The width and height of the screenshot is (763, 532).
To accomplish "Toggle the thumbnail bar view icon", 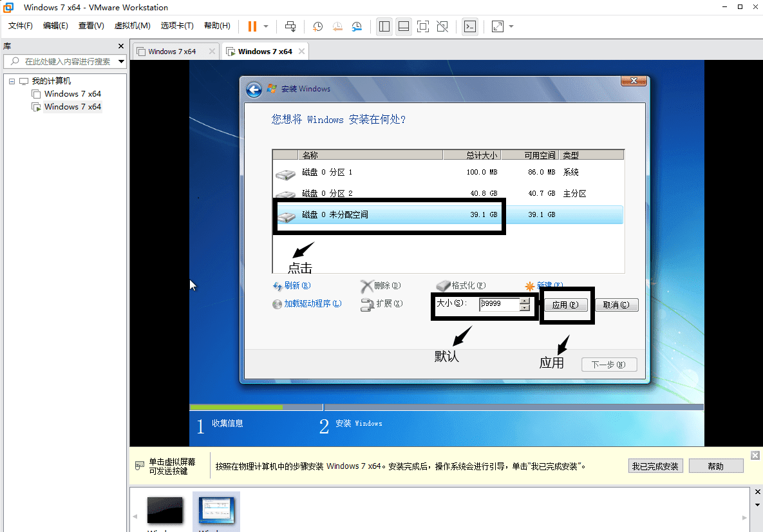I will point(404,26).
